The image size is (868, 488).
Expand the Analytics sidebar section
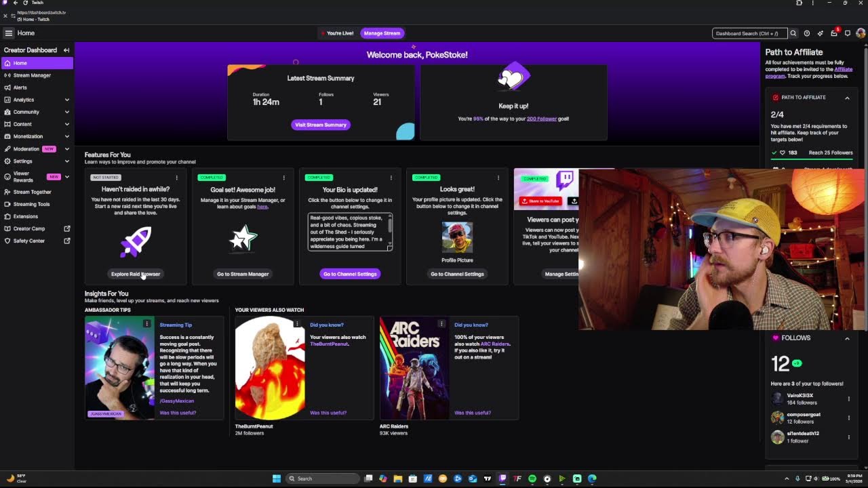tap(67, 100)
